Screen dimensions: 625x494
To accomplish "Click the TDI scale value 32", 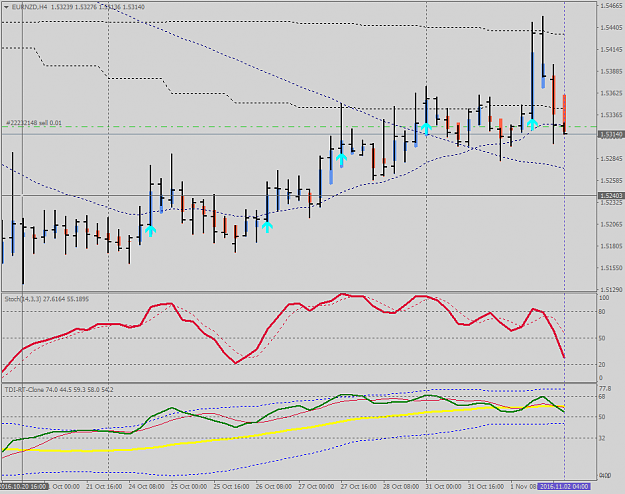I will click(603, 438).
